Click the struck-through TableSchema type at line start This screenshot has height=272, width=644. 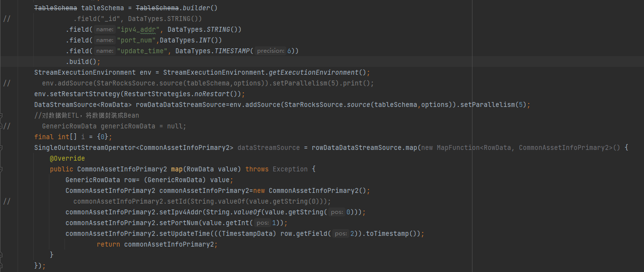click(55, 8)
